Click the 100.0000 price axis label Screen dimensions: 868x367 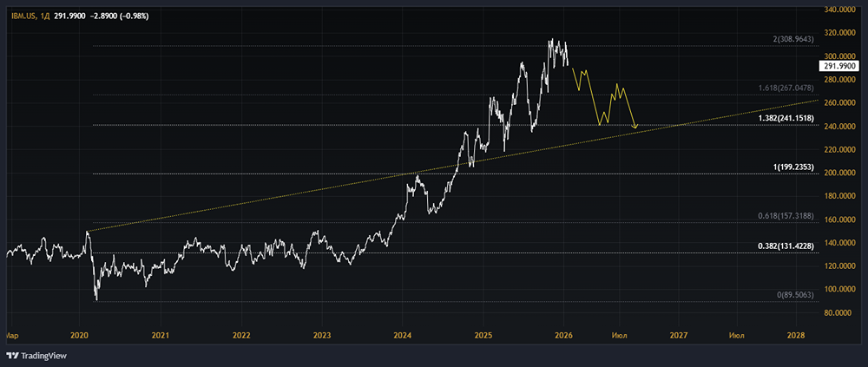[839, 289]
